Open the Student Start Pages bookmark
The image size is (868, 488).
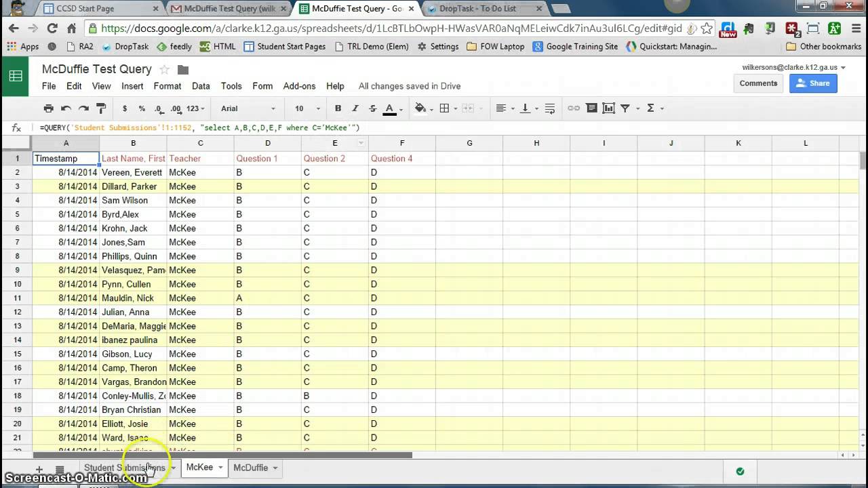point(285,47)
